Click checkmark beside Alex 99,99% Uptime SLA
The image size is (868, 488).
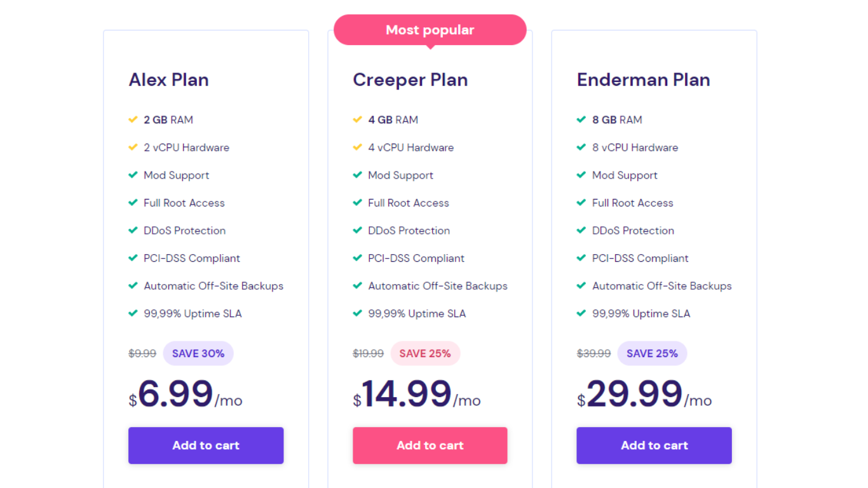pos(133,313)
